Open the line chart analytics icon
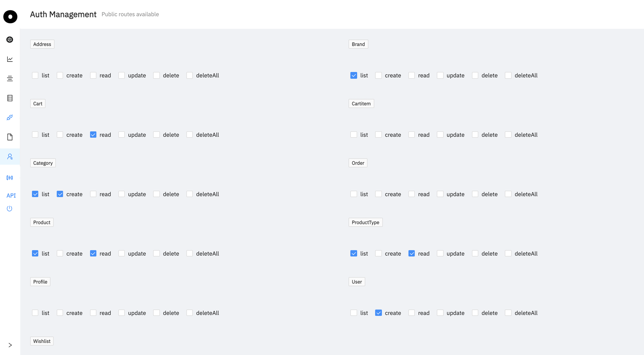 10,59
